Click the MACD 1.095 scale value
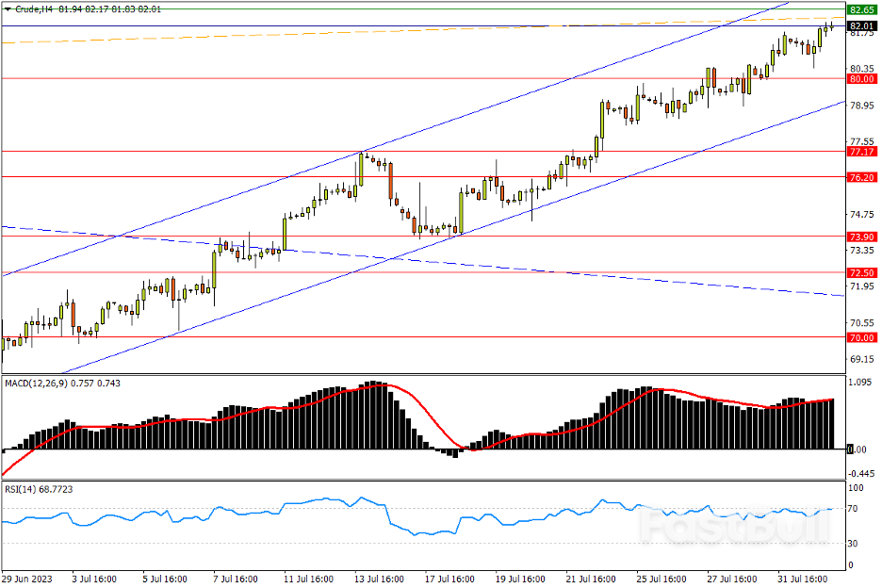The height and width of the screenshot is (588, 882). [x=858, y=383]
